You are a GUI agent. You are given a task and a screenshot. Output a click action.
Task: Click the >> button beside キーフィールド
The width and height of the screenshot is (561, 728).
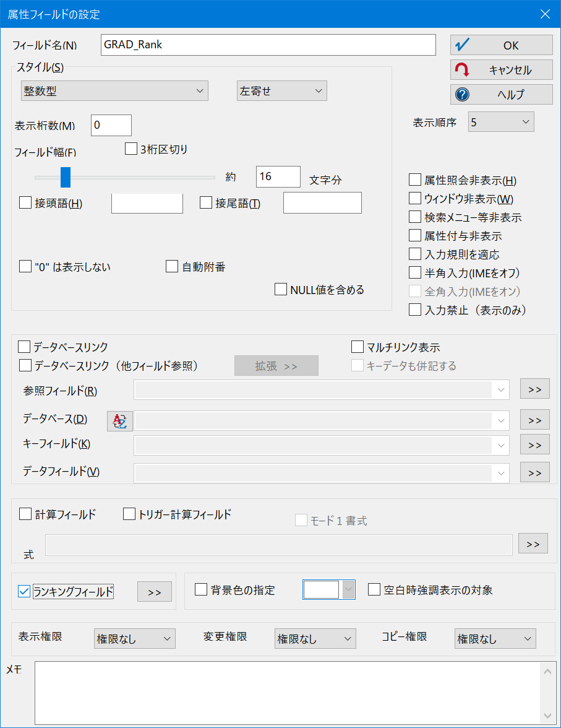click(534, 444)
